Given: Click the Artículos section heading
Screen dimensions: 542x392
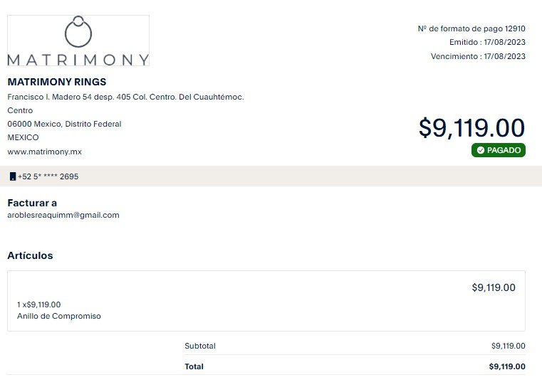Looking at the screenshot, I should pos(30,255).
